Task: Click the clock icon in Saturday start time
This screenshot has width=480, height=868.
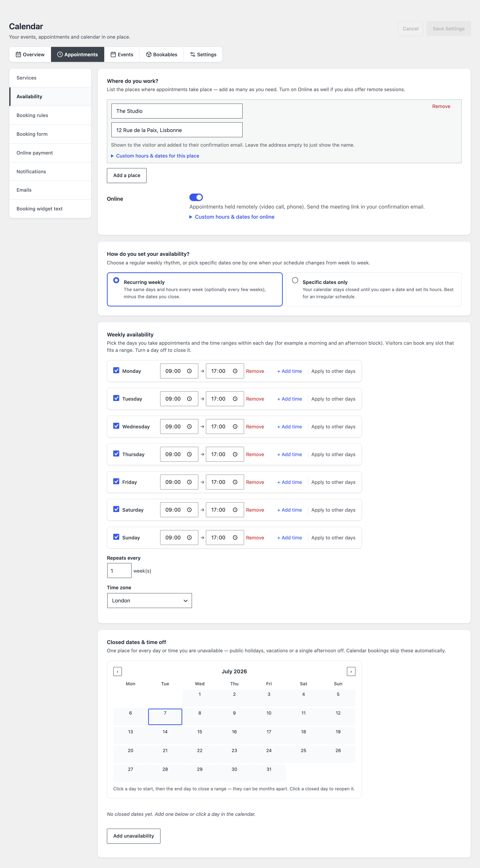Action: coord(189,510)
